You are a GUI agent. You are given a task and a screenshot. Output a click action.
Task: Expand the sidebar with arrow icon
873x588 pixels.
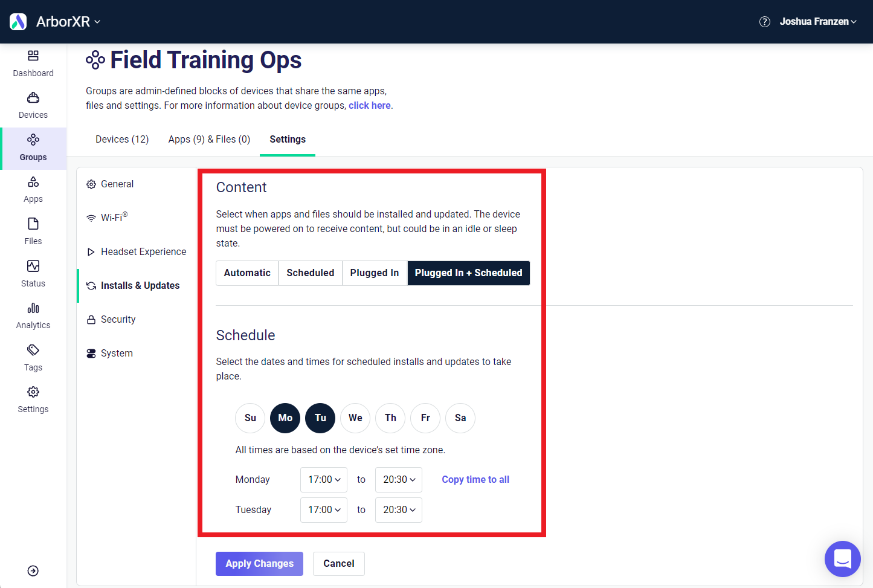click(33, 571)
